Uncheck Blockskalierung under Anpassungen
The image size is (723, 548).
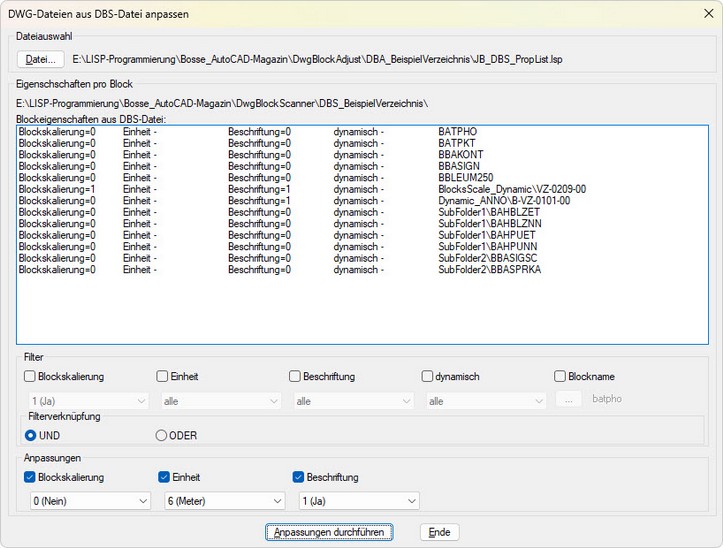(30, 477)
